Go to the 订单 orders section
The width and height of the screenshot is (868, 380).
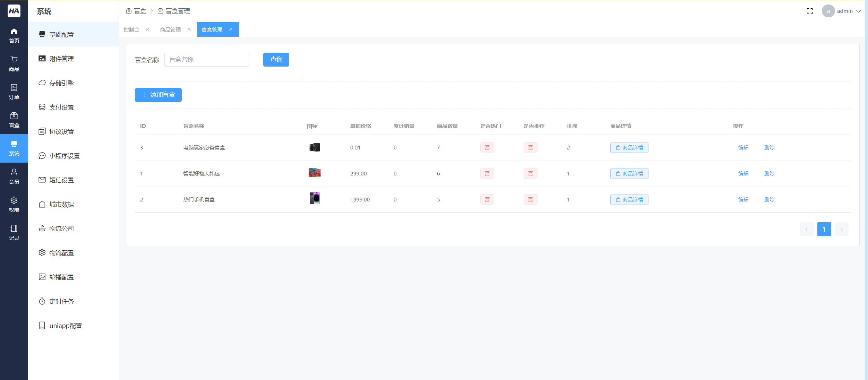14,92
